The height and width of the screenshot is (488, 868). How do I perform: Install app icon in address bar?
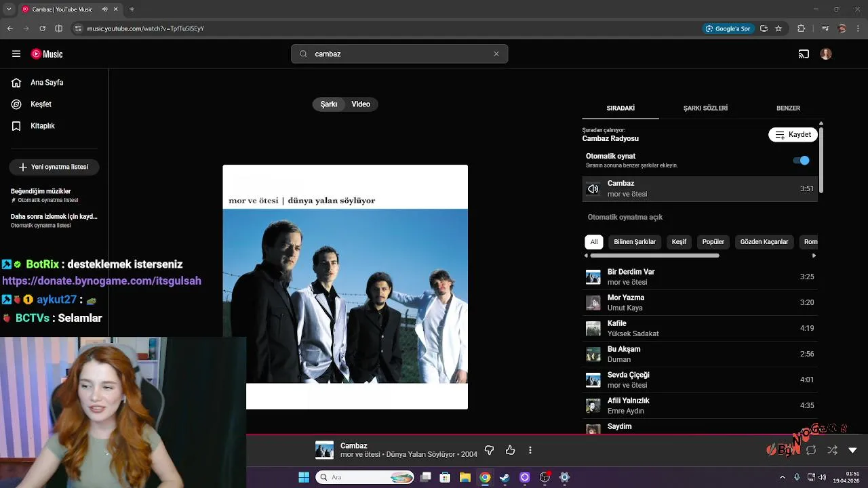pos(764,28)
